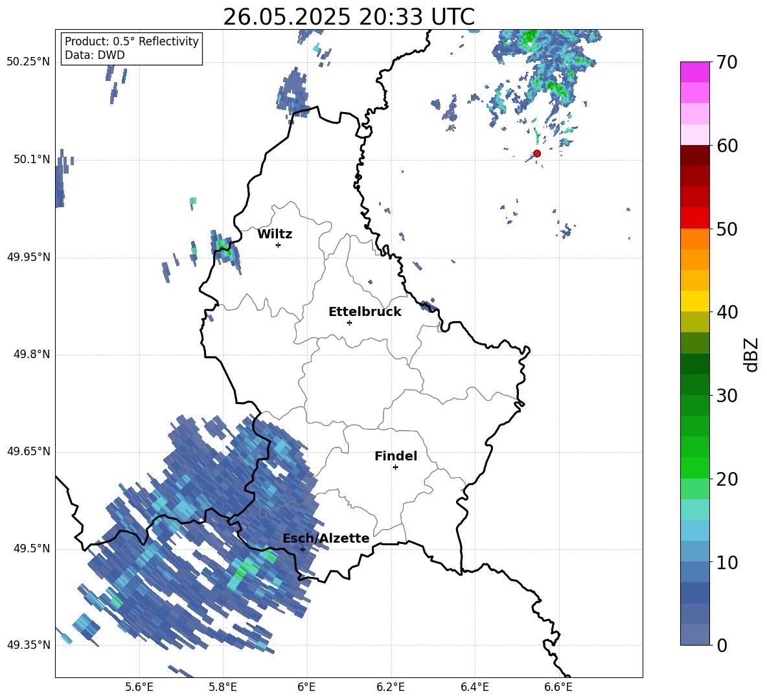Viewport: 767px width, 700px height.
Task: Click the 30 colorbar tick label
Action: [727, 396]
